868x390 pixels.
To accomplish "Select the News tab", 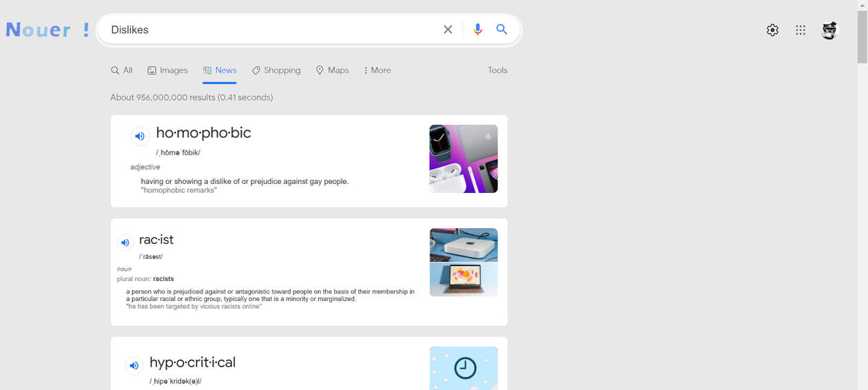I will click(x=220, y=70).
